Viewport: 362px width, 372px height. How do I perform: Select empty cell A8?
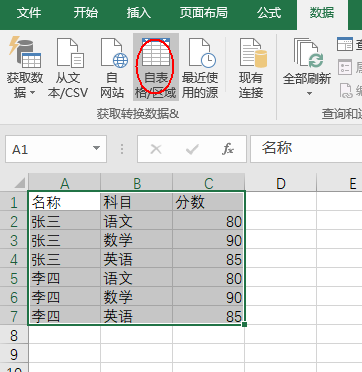click(x=64, y=335)
